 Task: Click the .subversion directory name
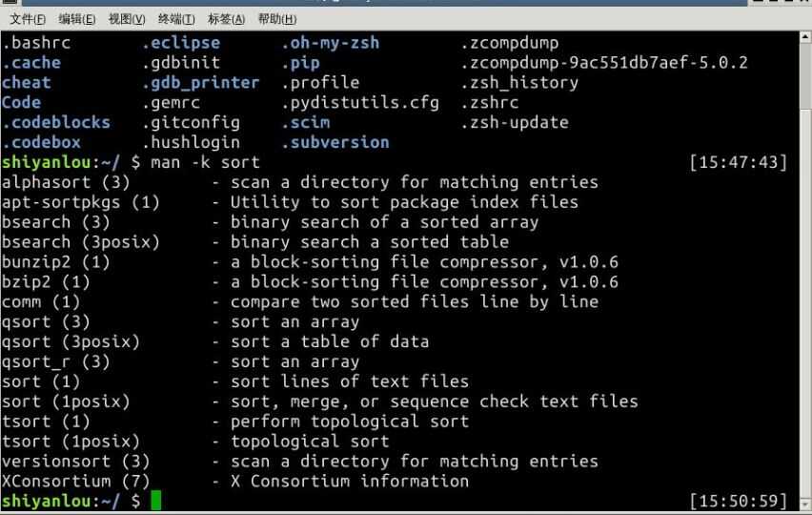[x=335, y=142]
